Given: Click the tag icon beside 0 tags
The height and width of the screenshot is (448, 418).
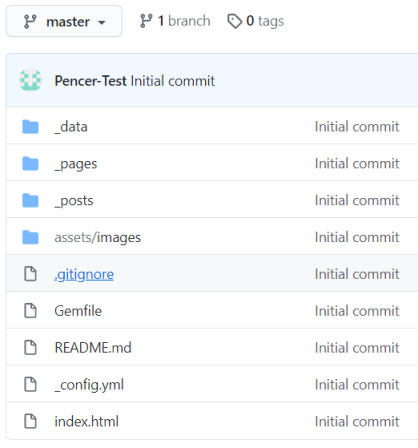Looking at the screenshot, I should (235, 21).
